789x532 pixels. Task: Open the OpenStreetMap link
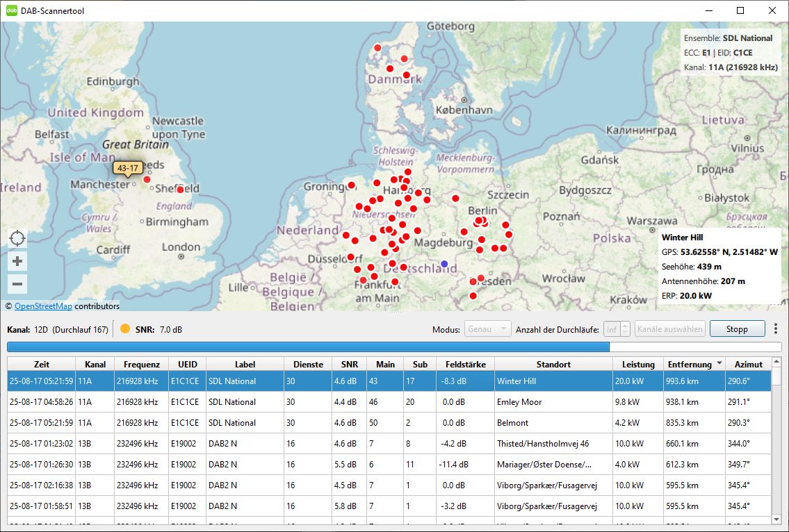[43, 306]
